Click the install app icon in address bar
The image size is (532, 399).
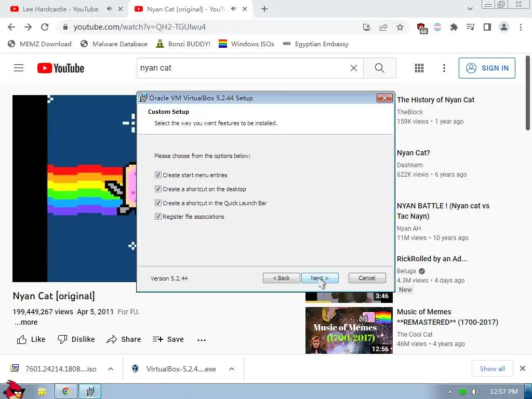coord(367,27)
